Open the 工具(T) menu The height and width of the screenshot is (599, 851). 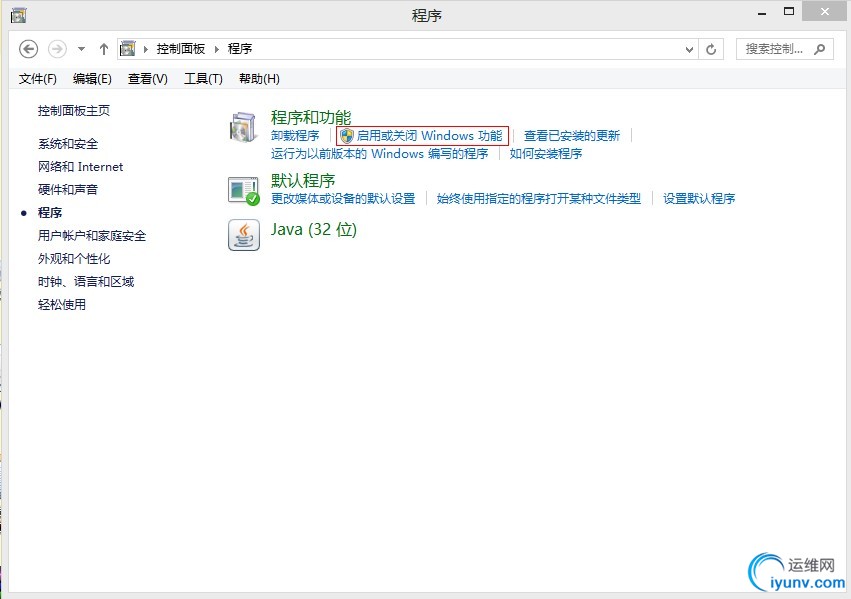pos(204,79)
